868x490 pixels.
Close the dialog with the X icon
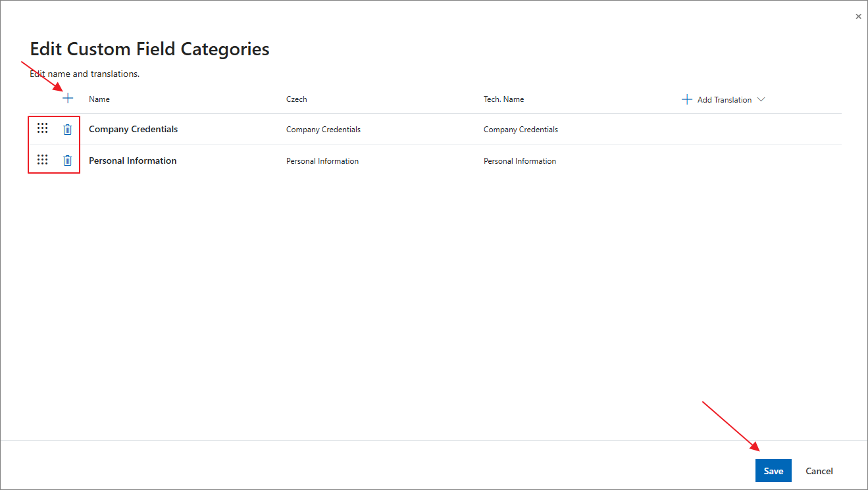(858, 16)
